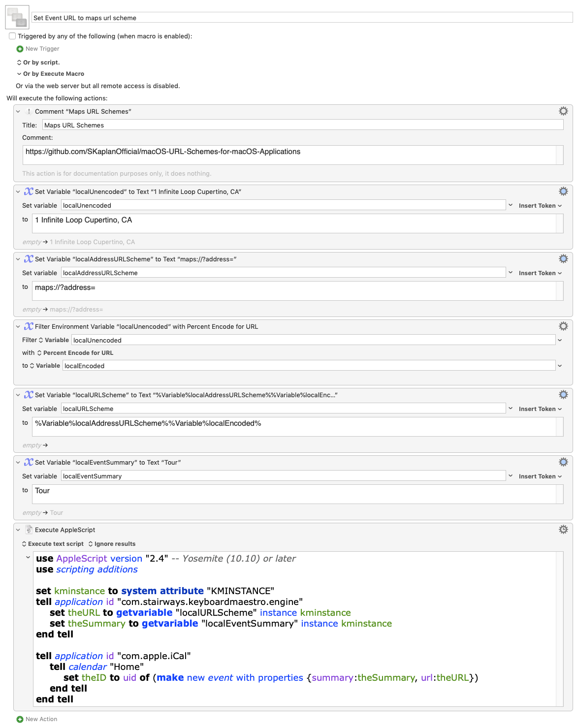
Task: Open Insert Token menu for localURLScheme action
Action: (540, 409)
